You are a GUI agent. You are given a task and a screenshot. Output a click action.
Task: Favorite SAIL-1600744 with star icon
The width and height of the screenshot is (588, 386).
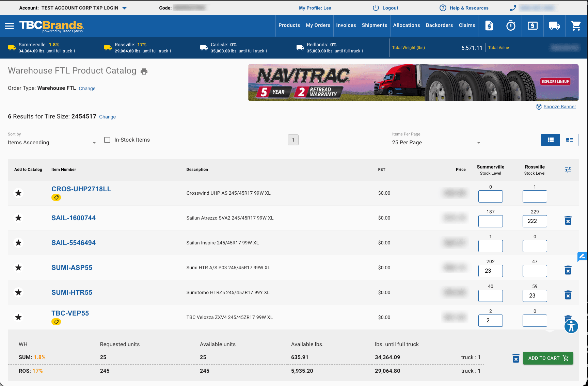[18, 218]
